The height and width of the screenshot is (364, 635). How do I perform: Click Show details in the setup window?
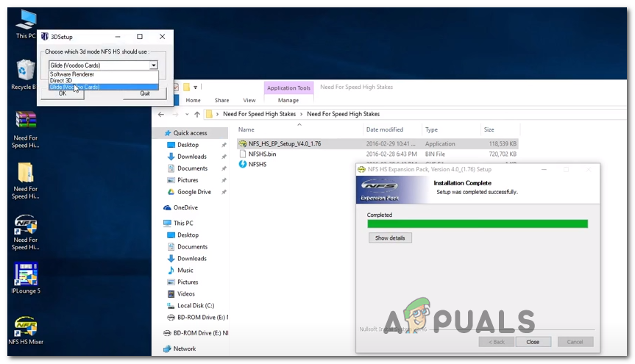tap(390, 238)
